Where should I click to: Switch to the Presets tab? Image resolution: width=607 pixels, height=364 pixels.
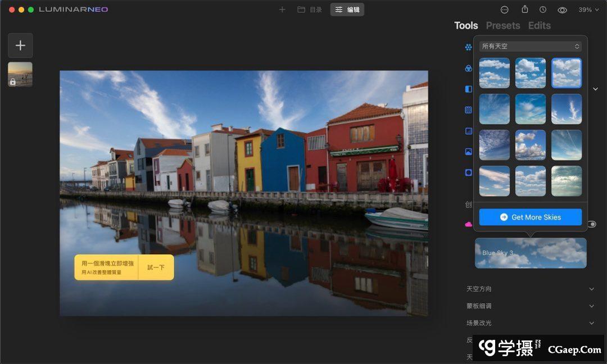(503, 25)
